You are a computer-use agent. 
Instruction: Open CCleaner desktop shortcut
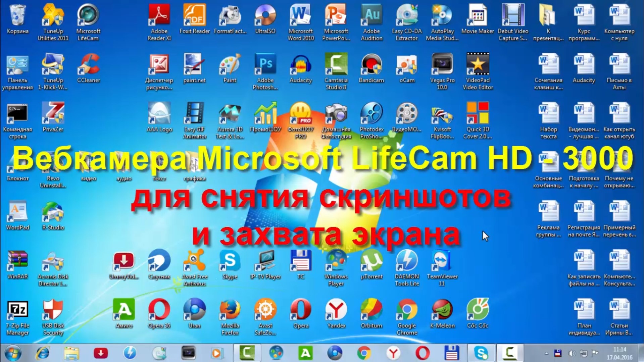click(x=89, y=68)
